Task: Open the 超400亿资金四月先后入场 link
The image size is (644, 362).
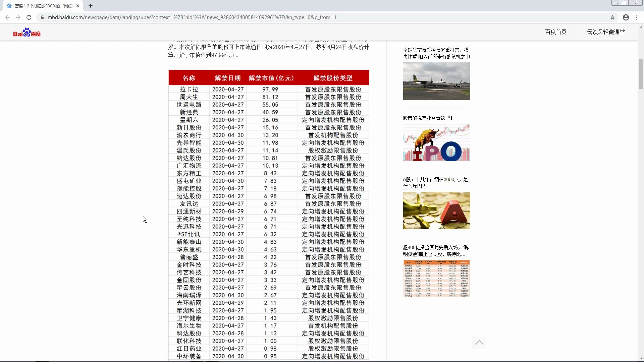Action: tap(436, 251)
